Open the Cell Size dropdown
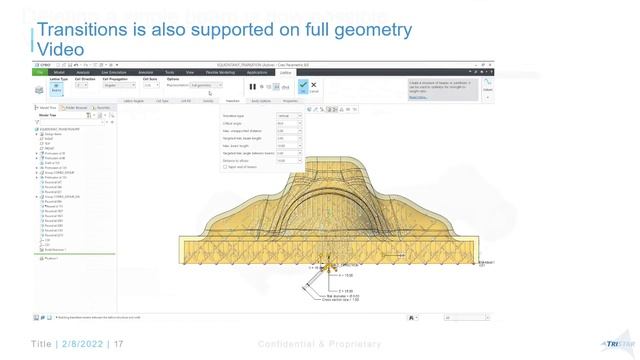Image resolution: width=640 pixels, height=360 pixels. click(151, 85)
